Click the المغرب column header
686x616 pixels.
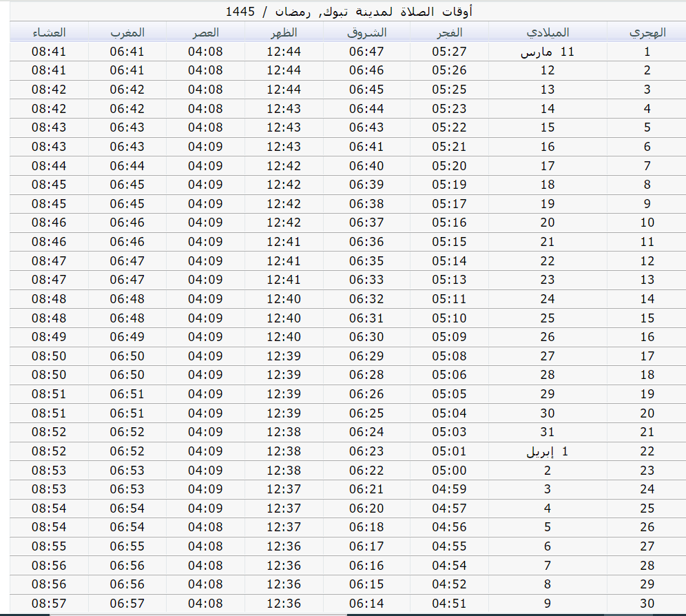(127, 32)
